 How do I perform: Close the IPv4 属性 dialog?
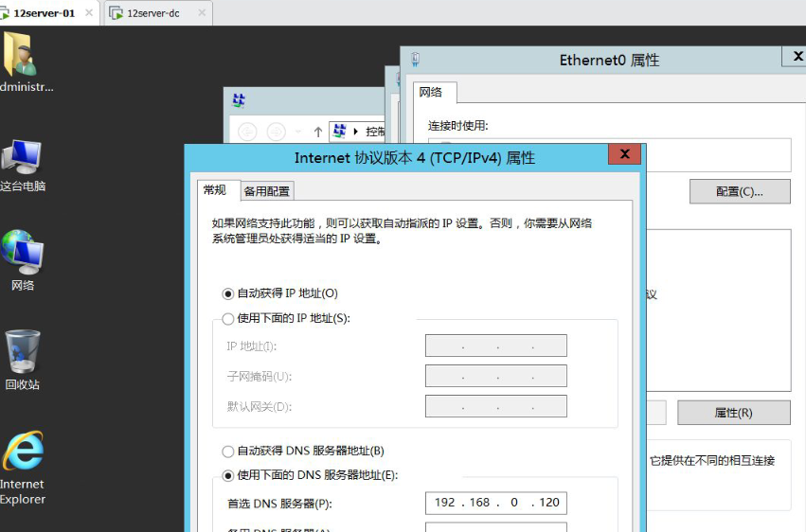point(623,155)
